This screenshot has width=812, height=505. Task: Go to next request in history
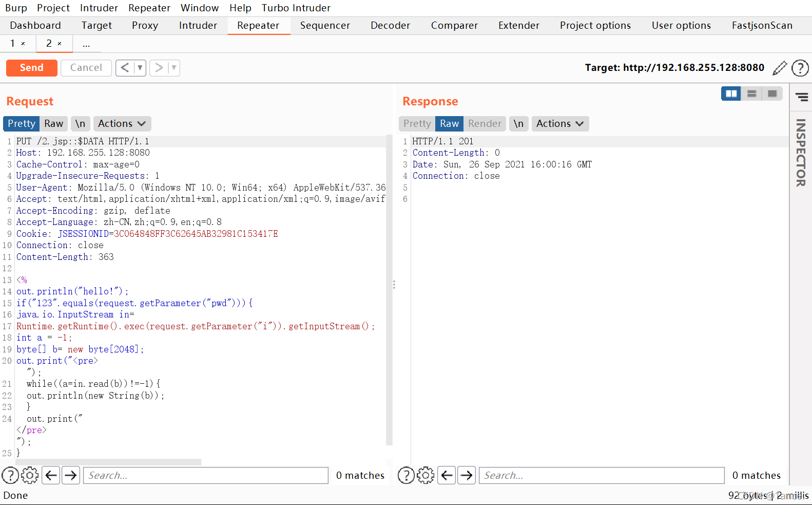(159, 68)
